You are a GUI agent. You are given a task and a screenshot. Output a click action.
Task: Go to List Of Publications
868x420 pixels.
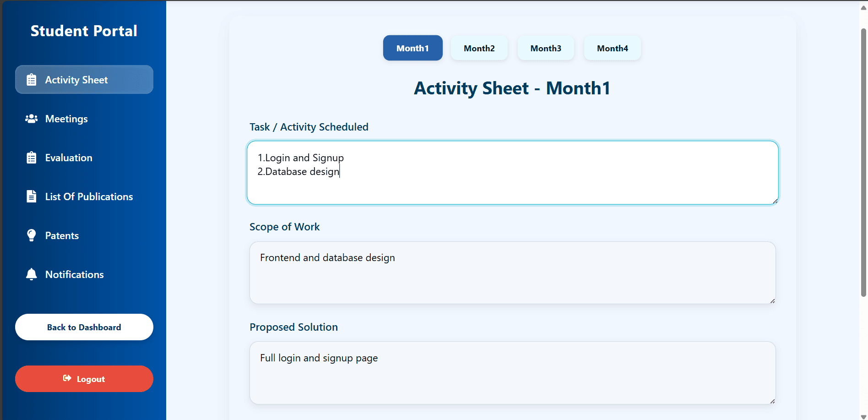(89, 197)
